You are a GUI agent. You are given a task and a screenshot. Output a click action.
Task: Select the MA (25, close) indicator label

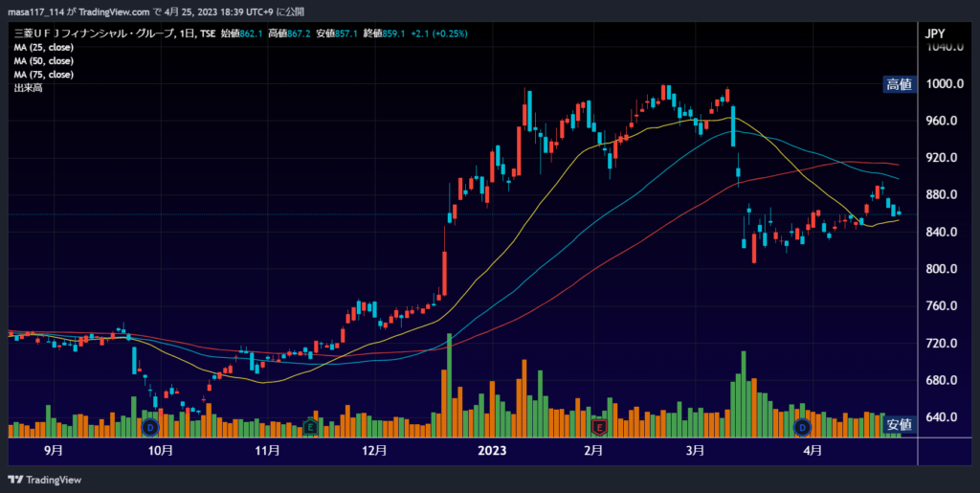click(44, 48)
